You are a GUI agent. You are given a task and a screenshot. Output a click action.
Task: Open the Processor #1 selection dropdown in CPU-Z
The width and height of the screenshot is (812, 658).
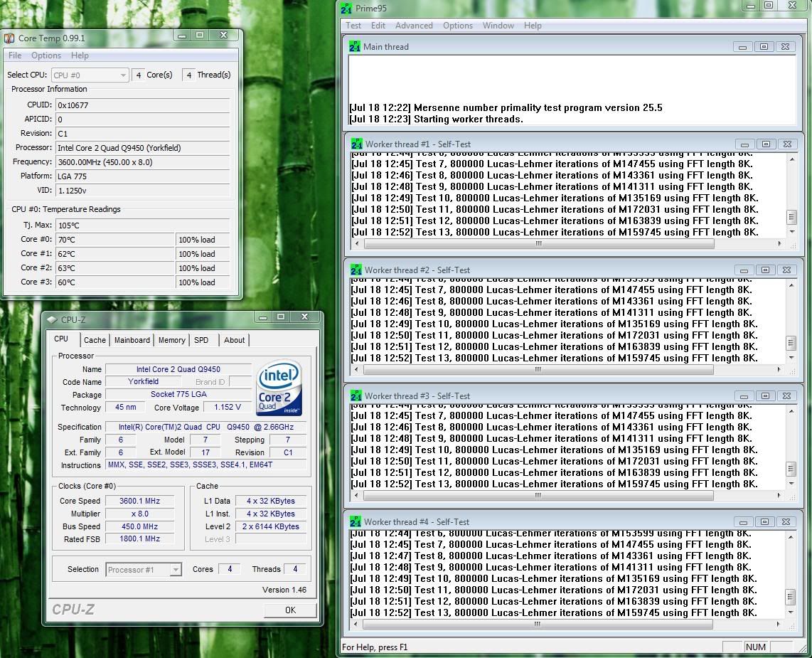pos(144,569)
